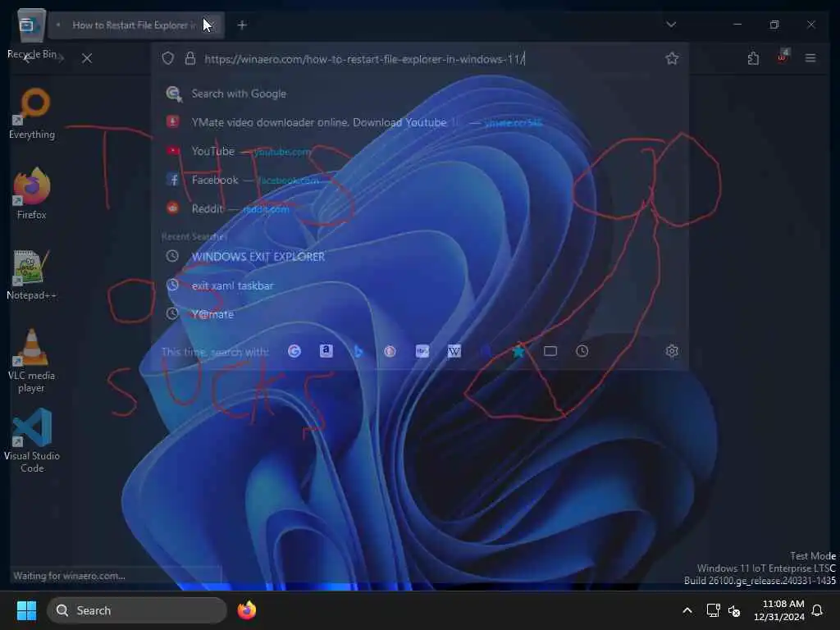Search this time with DuckDuckGo icon
840x630 pixels.
point(390,351)
